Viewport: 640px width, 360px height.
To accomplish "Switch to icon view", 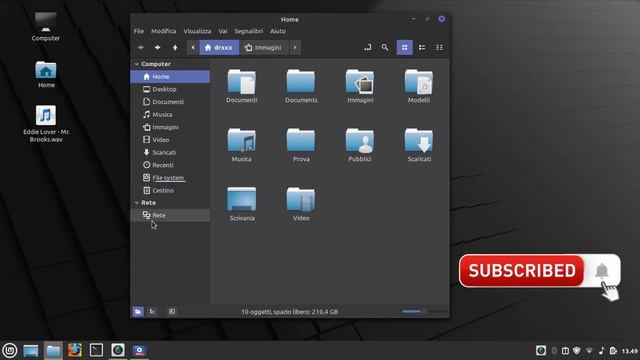I will pos(404,48).
